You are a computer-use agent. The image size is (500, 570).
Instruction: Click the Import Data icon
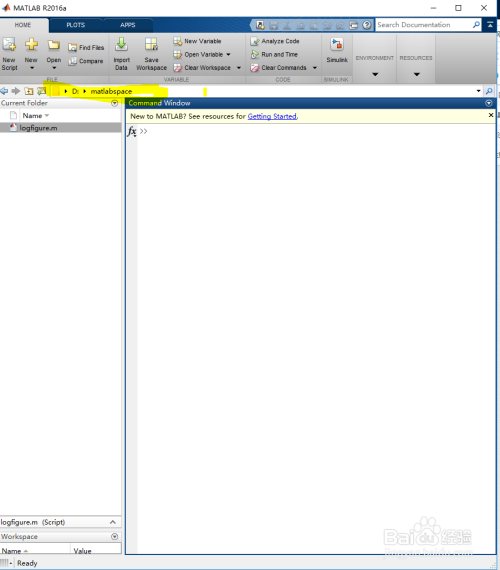click(121, 44)
